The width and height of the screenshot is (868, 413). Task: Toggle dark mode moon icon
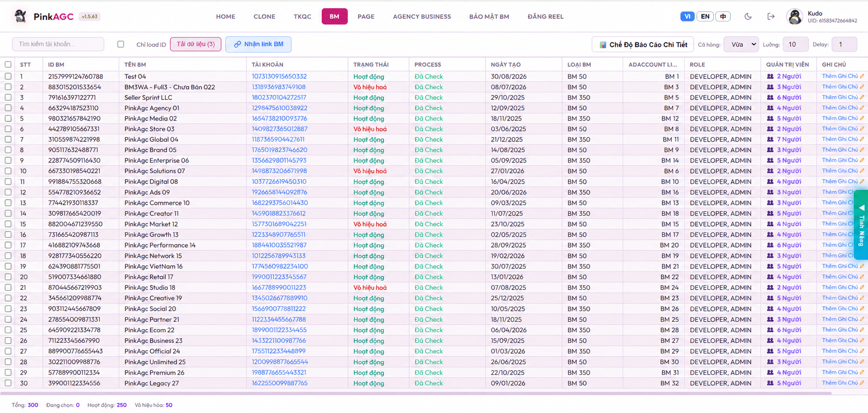pos(748,16)
